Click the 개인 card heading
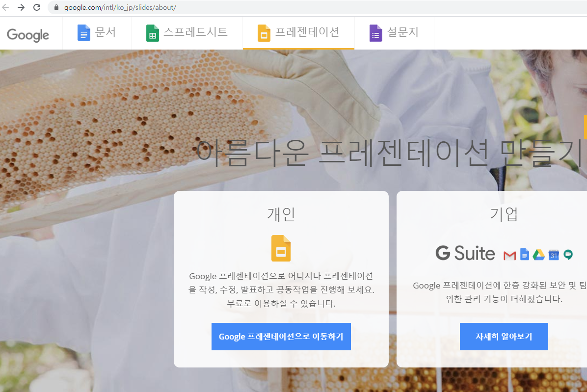 point(281,214)
